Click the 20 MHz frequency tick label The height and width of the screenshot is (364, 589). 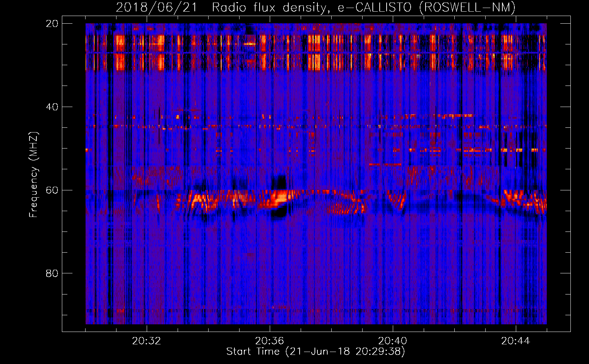(52, 24)
